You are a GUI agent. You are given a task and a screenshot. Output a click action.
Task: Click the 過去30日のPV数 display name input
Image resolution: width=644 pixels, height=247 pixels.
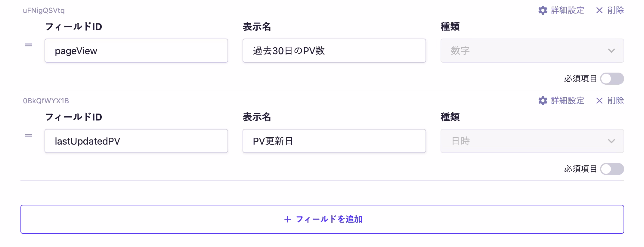334,51
